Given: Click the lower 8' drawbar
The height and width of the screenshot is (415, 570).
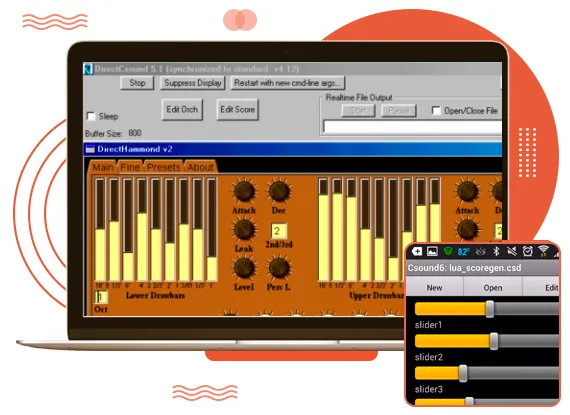Looking at the screenshot, I should tap(128, 230).
